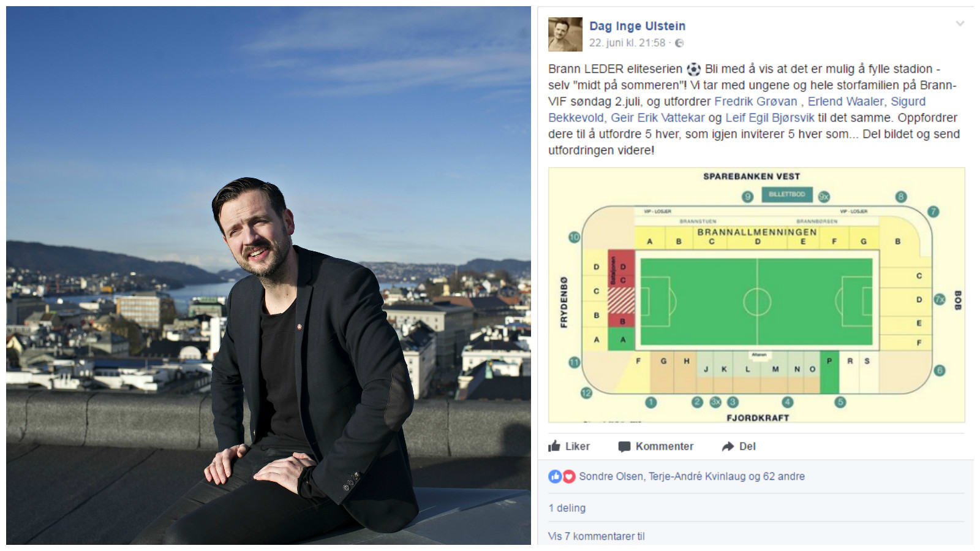Open the stadium seating map image
Image resolution: width=980 pixels, height=551 pixels.
[x=756, y=295]
